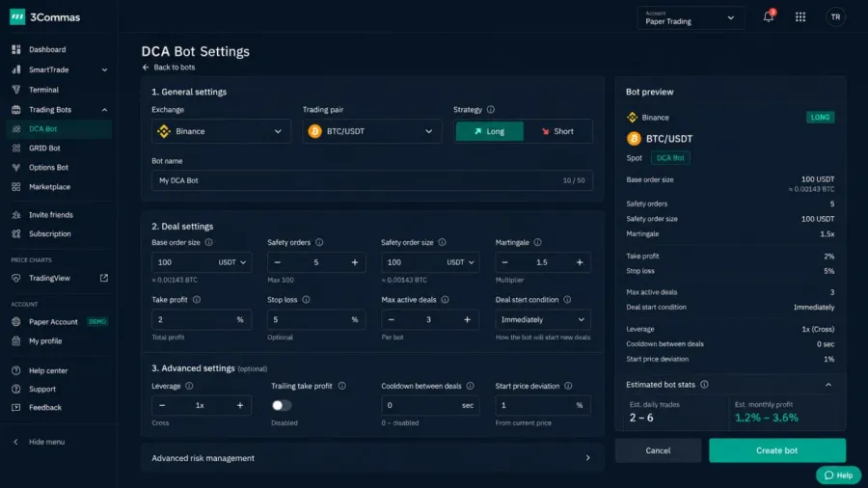Open Base order size USDT currency dropdown
The width and height of the screenshot is (868, 488).
point(231,262)
